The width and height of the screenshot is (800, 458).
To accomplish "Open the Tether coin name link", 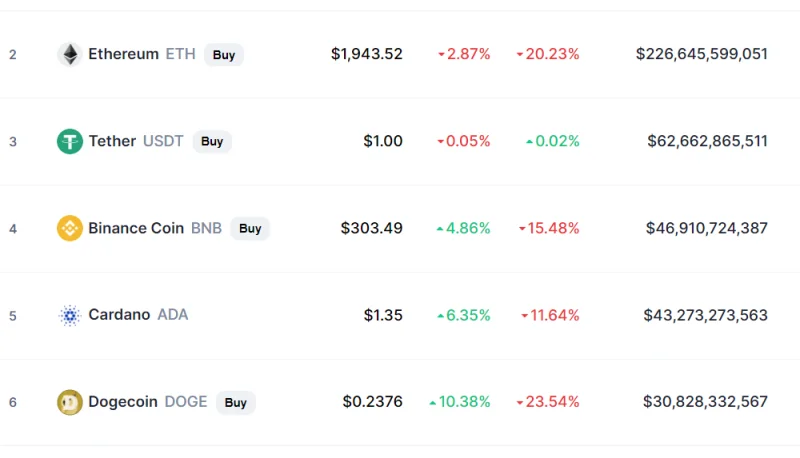I will pyautogui.click(x=112, y=141).
